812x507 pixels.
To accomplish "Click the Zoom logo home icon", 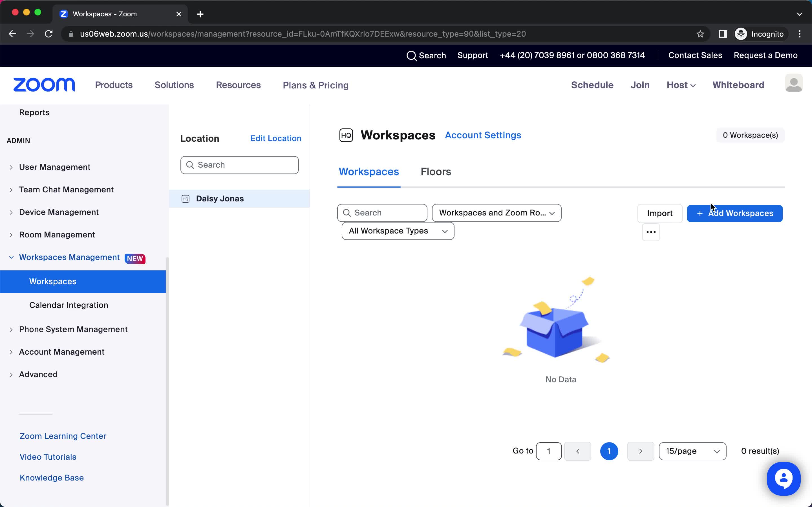I will 44,85.
